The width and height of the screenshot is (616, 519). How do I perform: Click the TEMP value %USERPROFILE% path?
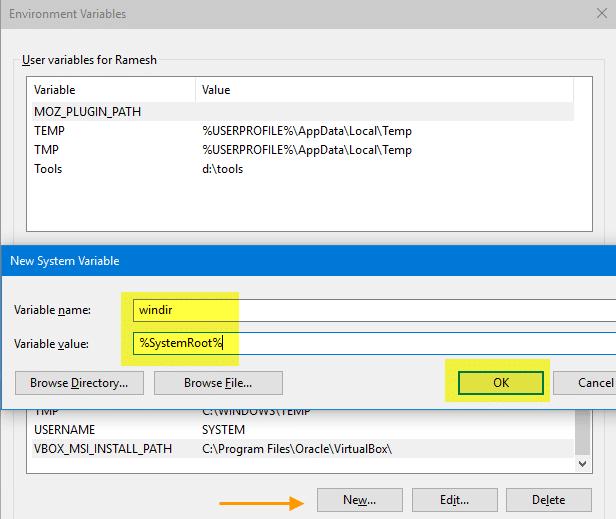[307, 131]
